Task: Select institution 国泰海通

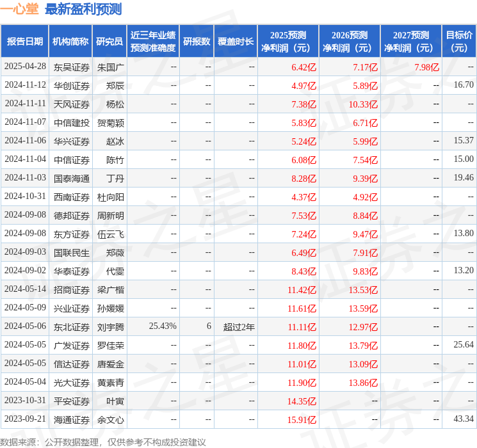Action: pos(72,179)
